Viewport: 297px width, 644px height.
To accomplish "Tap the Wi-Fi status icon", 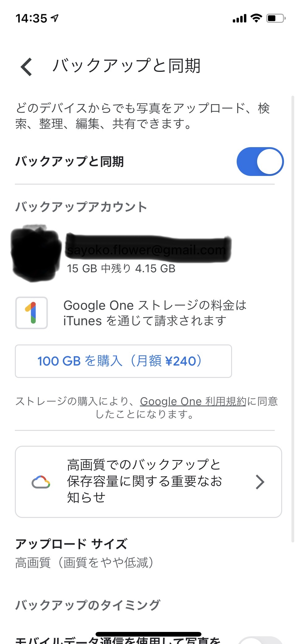I will [256, 18].
